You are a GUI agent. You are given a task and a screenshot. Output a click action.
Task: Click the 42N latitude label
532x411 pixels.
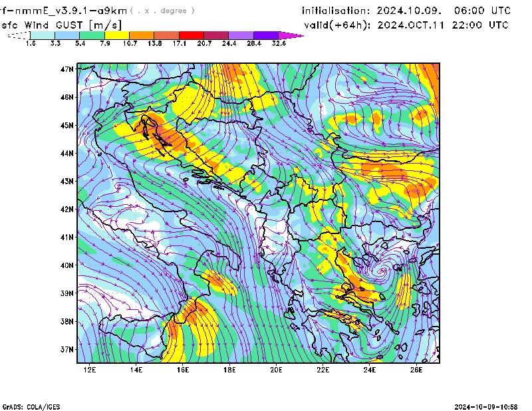(67, 209)
